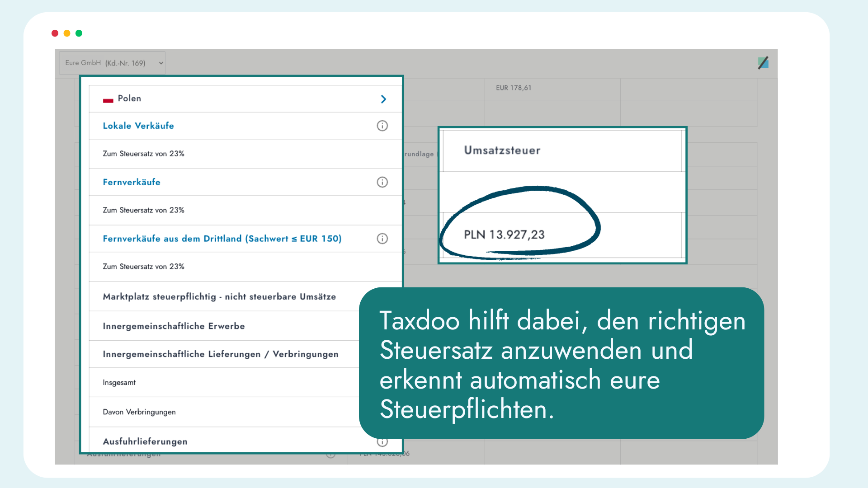Click the yellow window dot

point(67,33)
